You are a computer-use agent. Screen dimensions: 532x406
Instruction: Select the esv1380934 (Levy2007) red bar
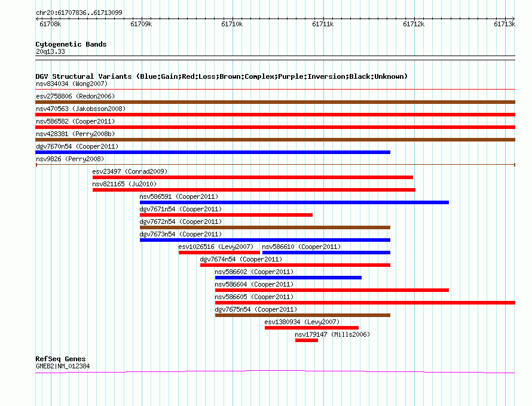pyautogui.click(x=311, y=328)
